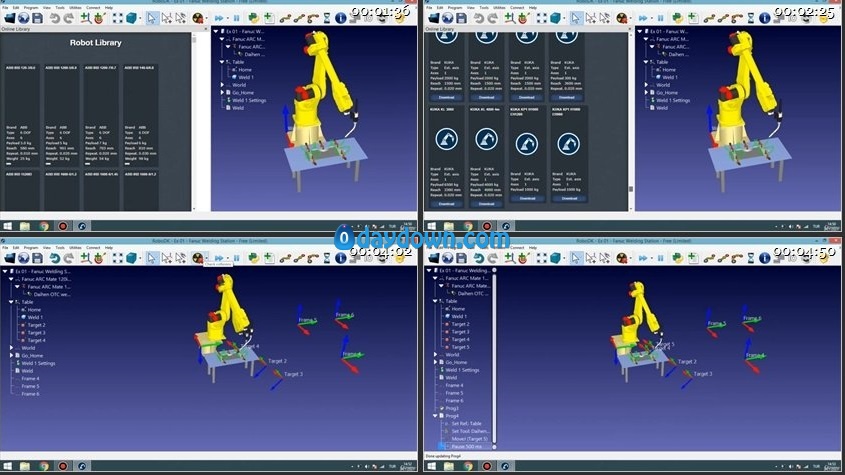Select arrow tool in the 00:04:02 frame toolbar
The image size is (845, 475).
[152, 258]
